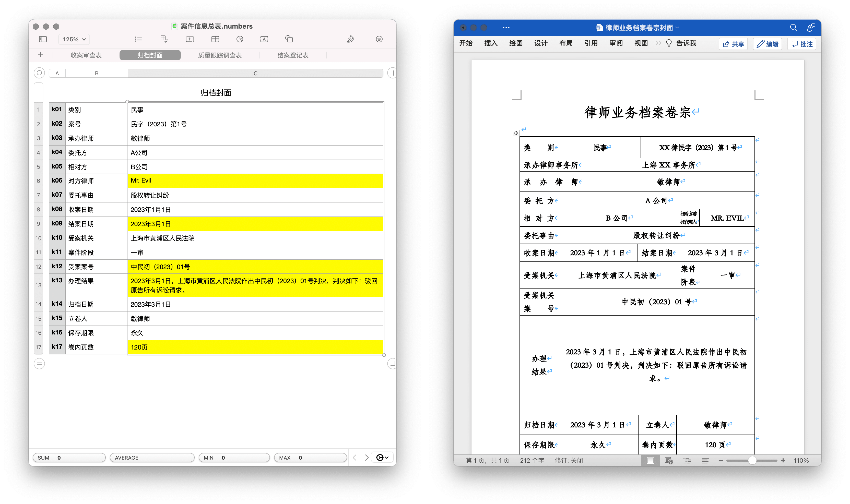The image size is (850, 504).
Task: Select the yellow Mr. Evil cell
Action: [255, 181]
